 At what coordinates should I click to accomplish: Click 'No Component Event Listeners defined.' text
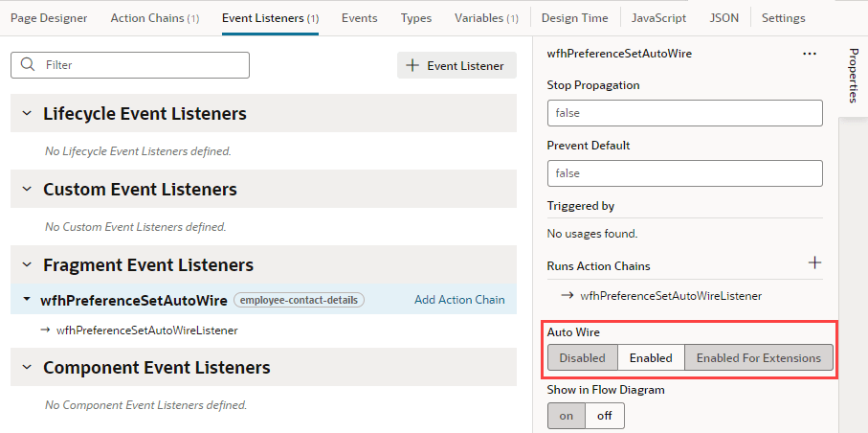pyautogui.click(x=146, y=404)
